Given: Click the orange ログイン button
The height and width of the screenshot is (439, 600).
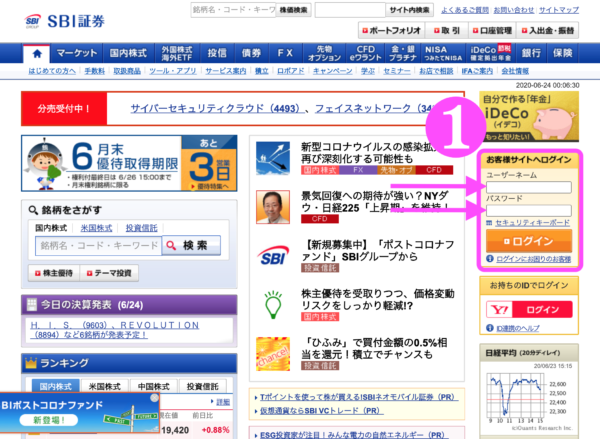Looking at the screenshot, I should [529, 241].
